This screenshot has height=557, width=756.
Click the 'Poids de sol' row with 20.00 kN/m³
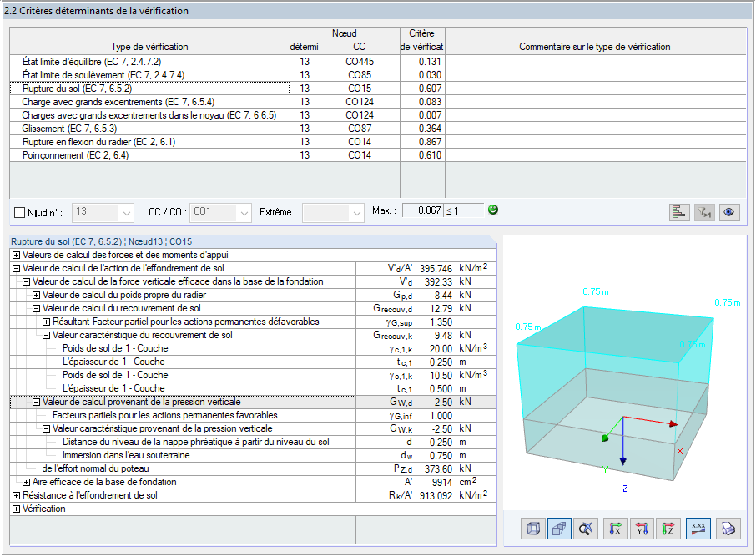coord(253,348)
